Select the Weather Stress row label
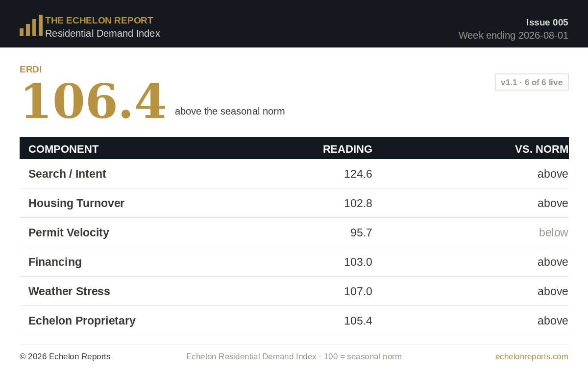588x372 pixels. [69, 291]
